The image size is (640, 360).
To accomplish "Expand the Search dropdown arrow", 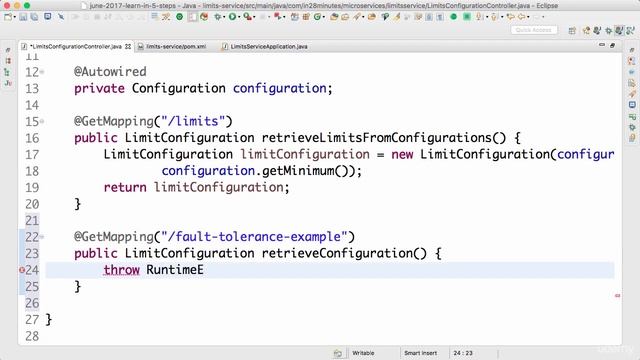I will 363,17.
